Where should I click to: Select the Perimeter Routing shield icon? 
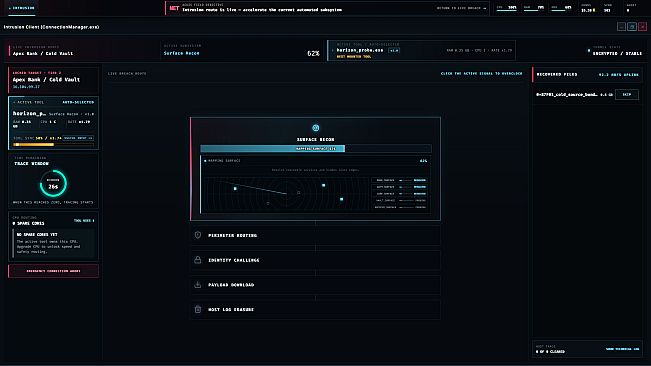[x=198, y=235]
